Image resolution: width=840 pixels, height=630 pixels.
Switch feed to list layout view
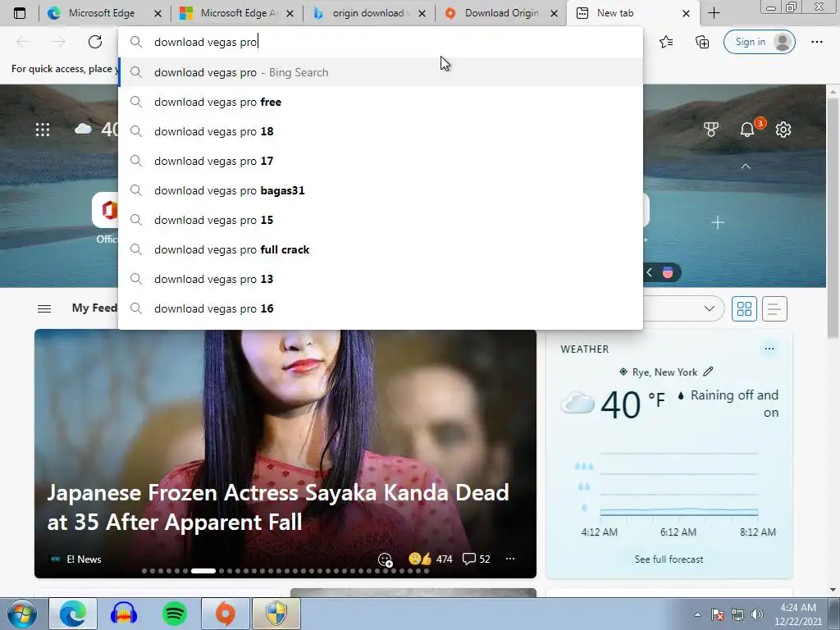(x=774, y=308)
